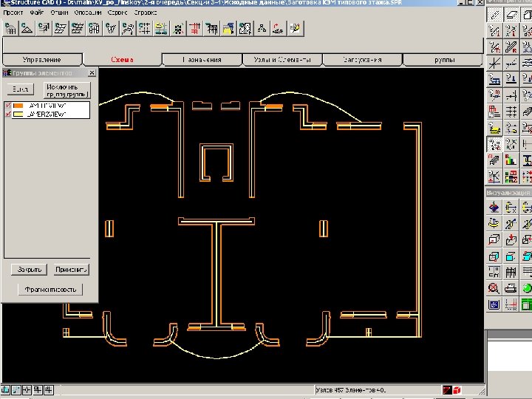Uncheck the LAYER2VIEW layer checkbox

[8, 115]
